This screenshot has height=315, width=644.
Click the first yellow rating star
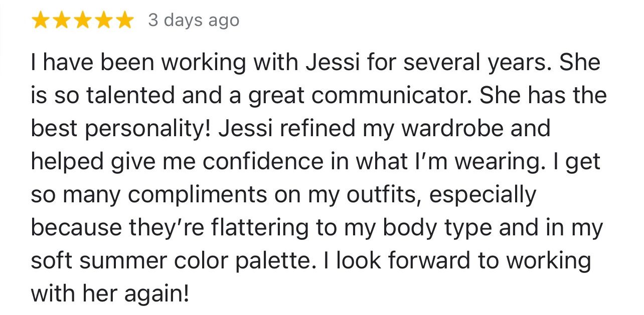41,21
